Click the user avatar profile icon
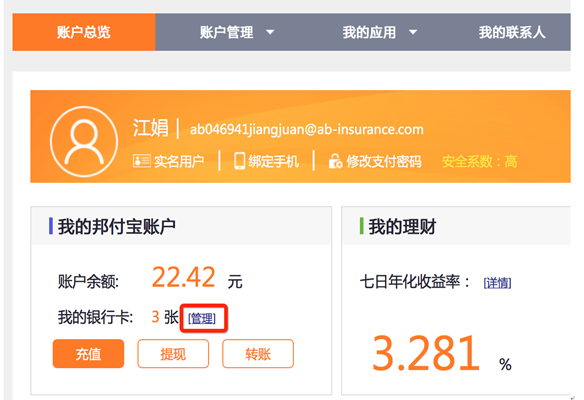Image resolution: width=584 pixels, height=400 pixels. [84, 142]
